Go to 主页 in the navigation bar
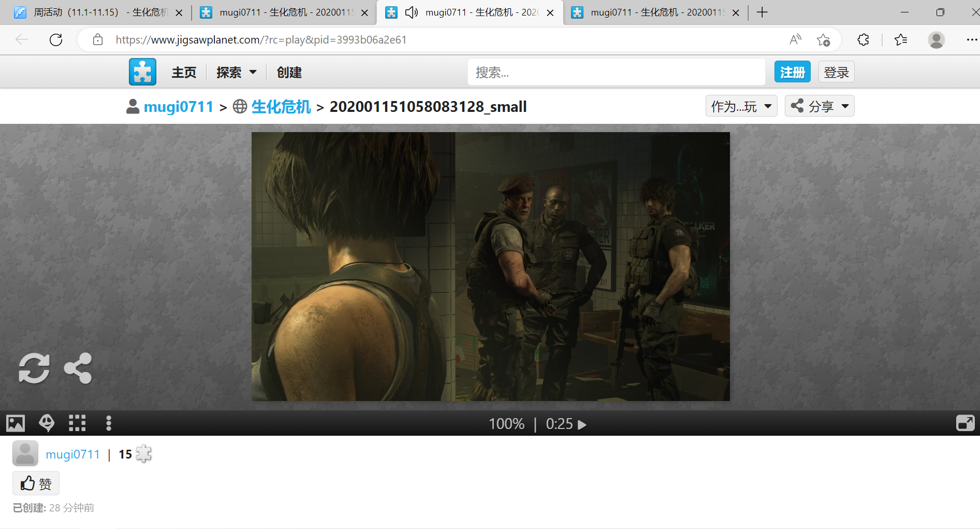Image resolution: width=980 pixels, height=529 pixels. click(184, 73)
